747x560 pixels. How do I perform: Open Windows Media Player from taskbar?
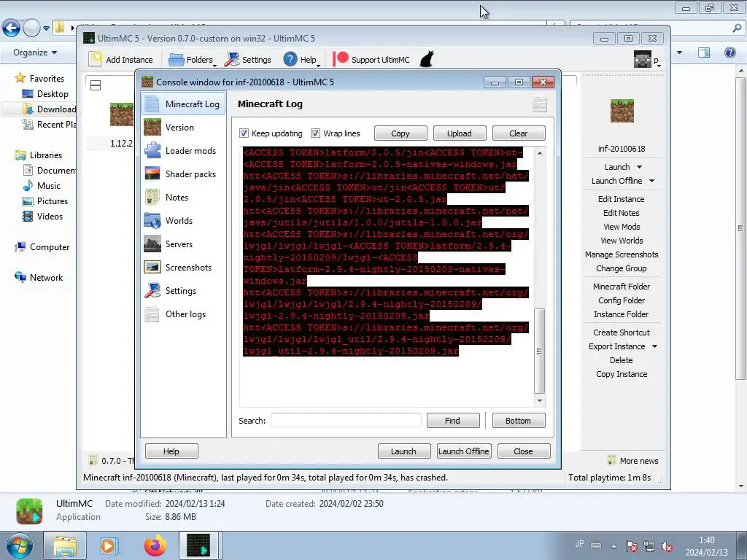click(108, 545)
